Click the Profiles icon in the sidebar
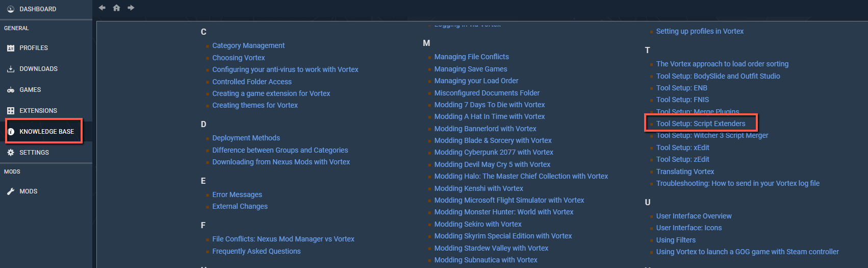868x268 pixels. click(11, 48)
